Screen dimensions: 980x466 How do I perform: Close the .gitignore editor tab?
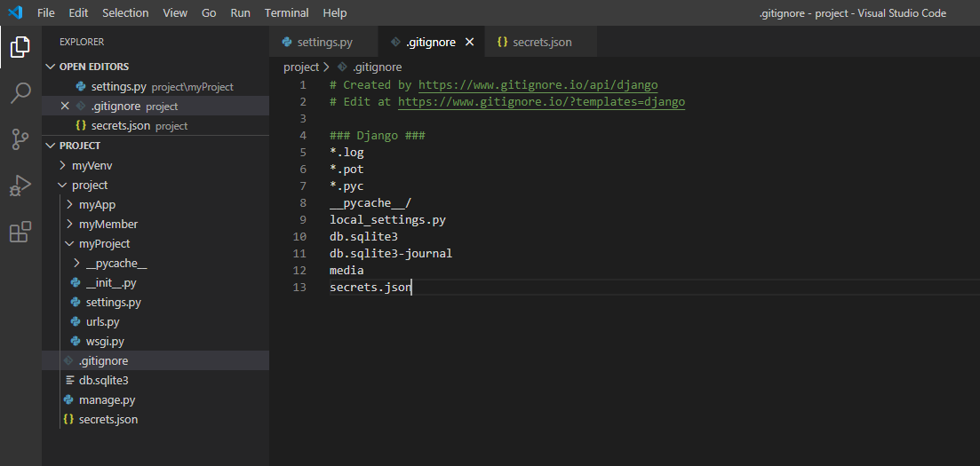[470, 42]
